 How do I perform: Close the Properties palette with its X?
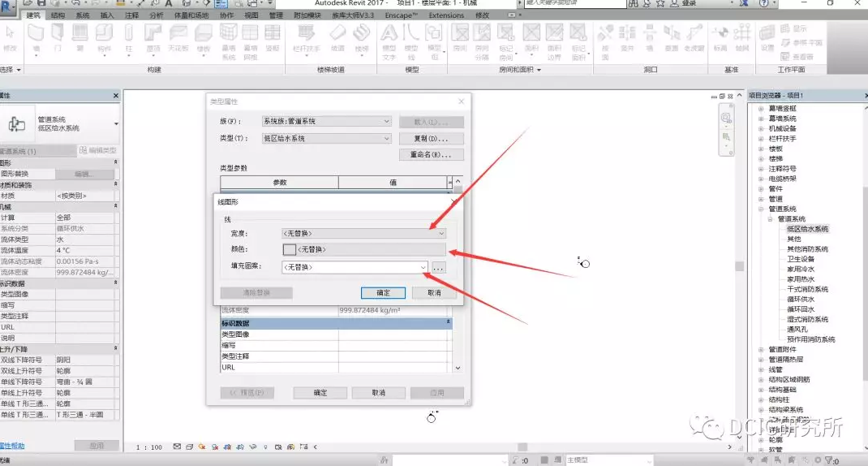tap(116, 96)
